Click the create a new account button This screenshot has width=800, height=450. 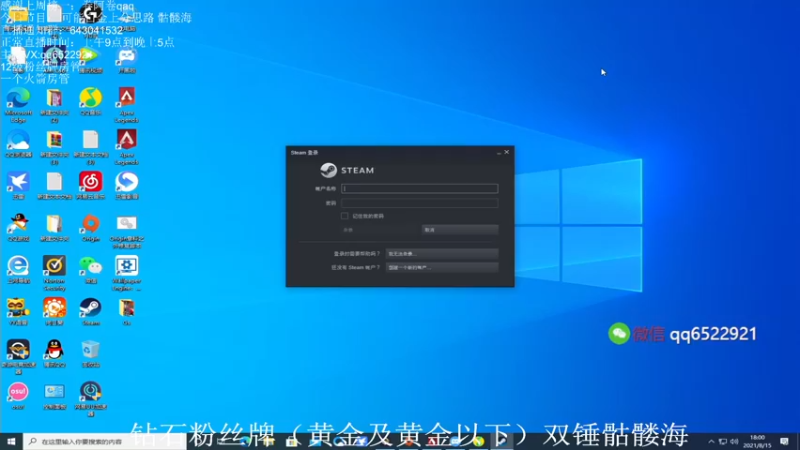click(x=442, y=267)
